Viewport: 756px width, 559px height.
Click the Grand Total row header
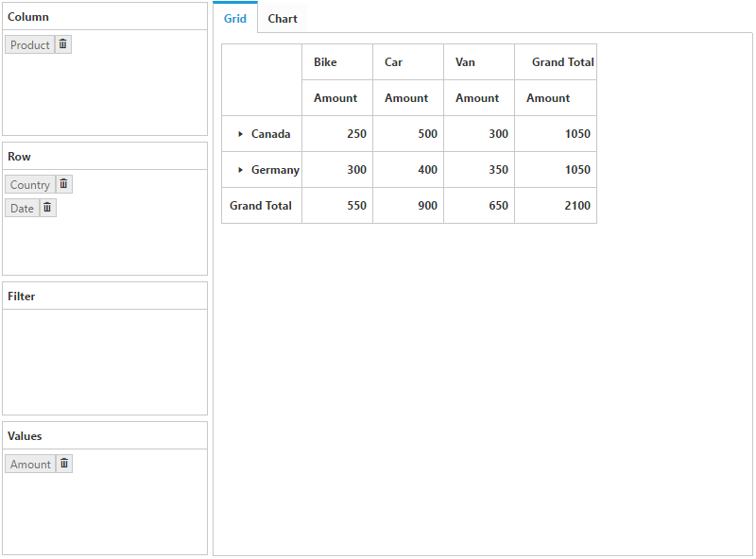pyautogui.click(x=262, y=206)
